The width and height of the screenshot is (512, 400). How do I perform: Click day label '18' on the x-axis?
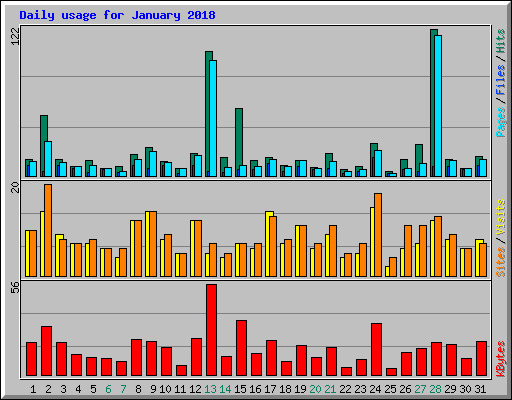(285, 389)
